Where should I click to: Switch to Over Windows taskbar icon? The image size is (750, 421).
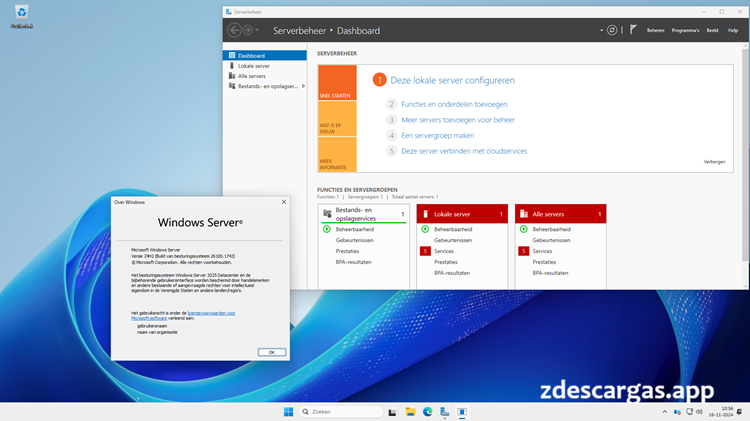coord(462,412)
